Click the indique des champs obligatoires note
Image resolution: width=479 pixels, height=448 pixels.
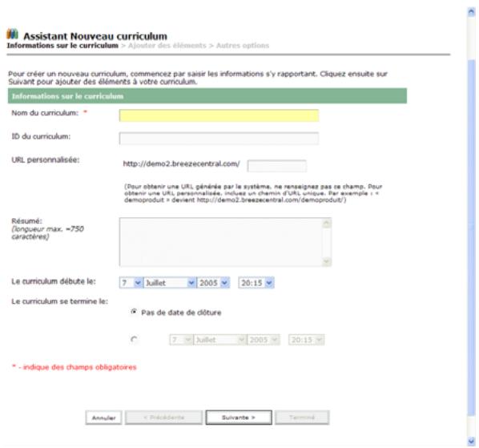point(74,367)
